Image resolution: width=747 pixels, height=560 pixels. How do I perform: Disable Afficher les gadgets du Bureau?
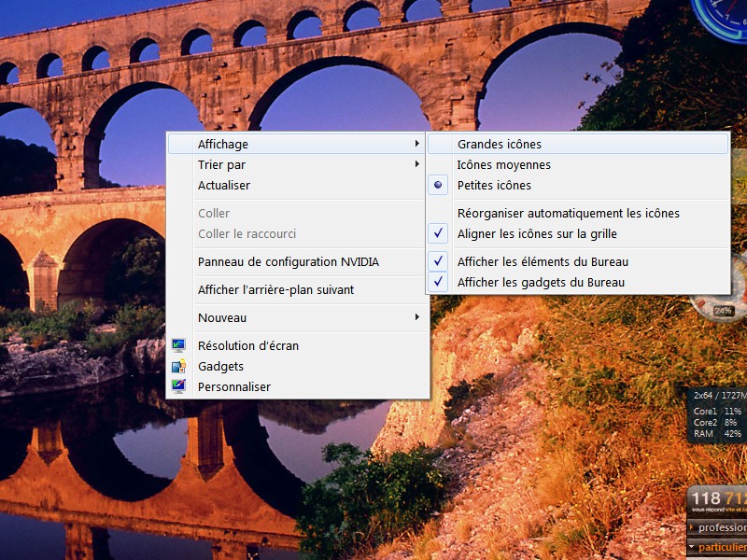[541, 282]
